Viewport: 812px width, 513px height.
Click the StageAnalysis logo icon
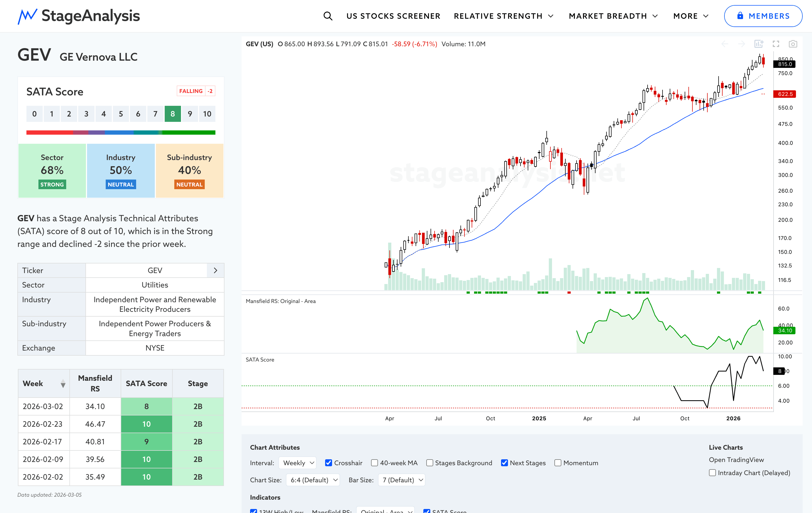(27, 16)
